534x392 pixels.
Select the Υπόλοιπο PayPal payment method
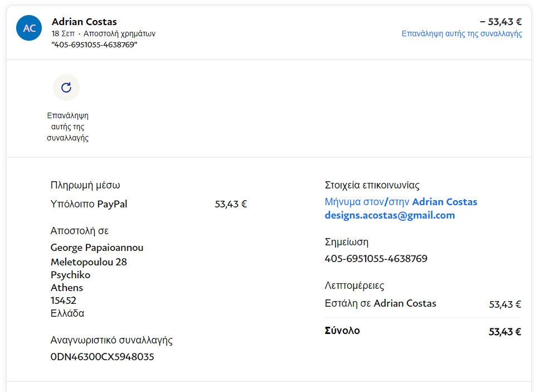(x=89, y=204)
